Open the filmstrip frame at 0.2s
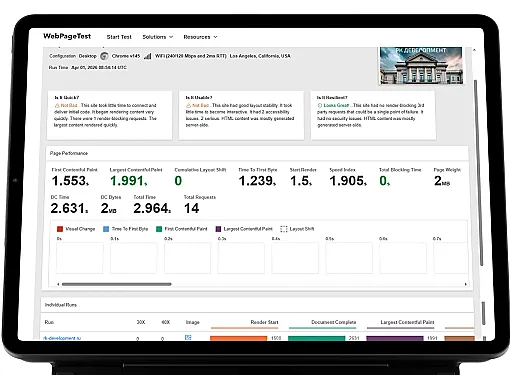 click(187, 258)
